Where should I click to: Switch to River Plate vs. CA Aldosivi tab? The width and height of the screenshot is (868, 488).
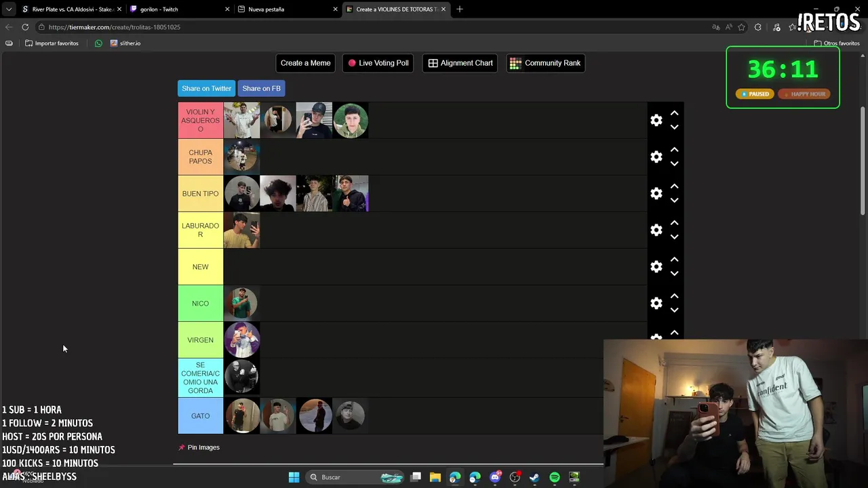[71, 9]
